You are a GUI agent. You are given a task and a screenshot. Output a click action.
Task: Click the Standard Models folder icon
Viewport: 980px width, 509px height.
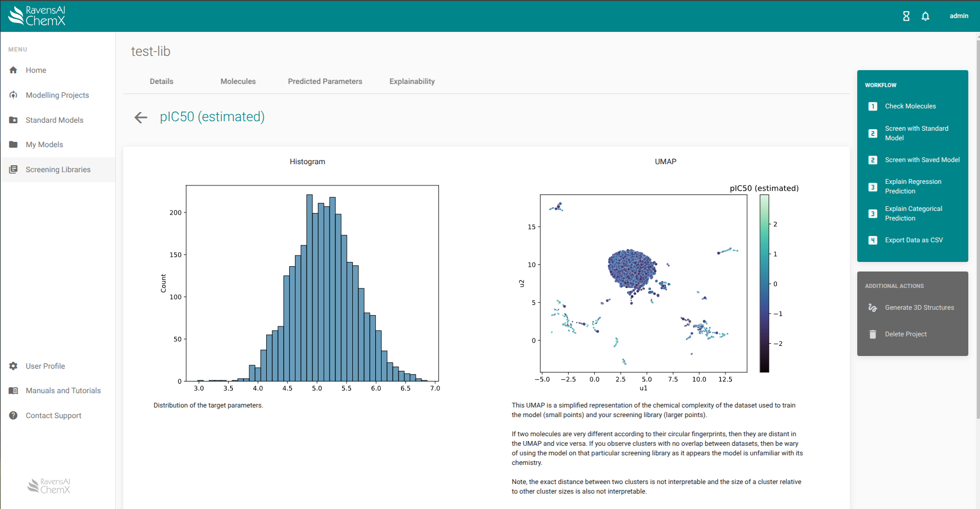click(x=13, y=120)
